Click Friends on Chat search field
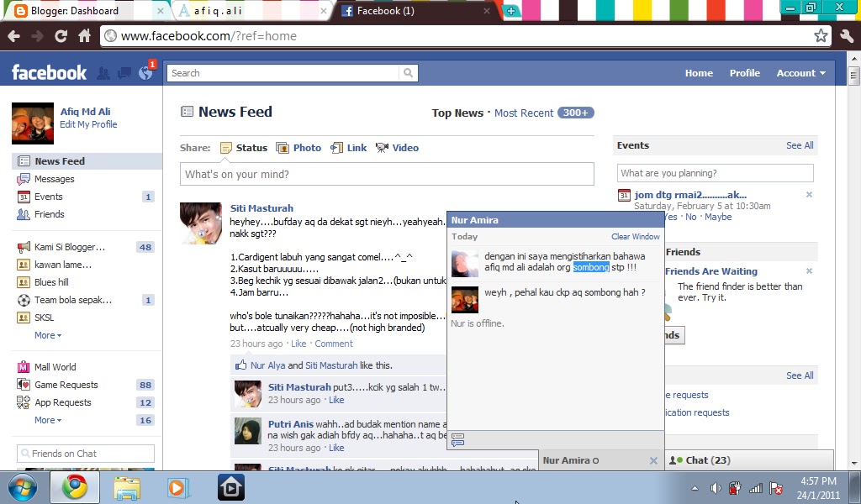Image resolution: width=861 pixels, height=504 pixels. point(86,454)
